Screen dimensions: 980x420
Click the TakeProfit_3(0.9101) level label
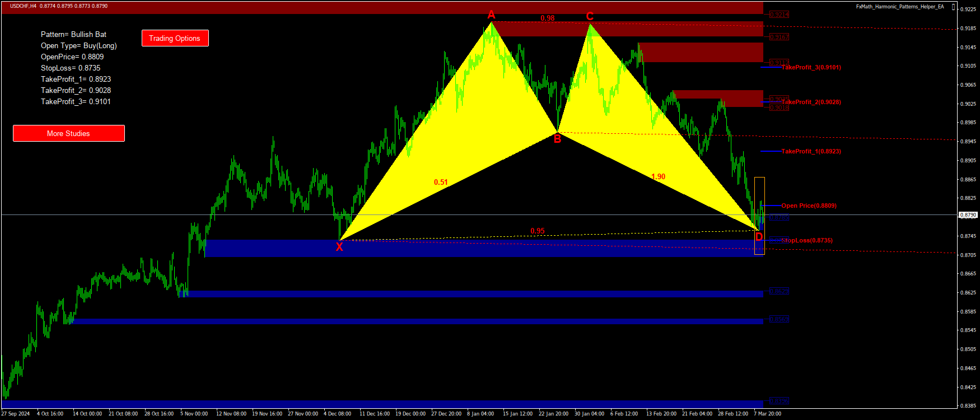click(x=811, y=67)
